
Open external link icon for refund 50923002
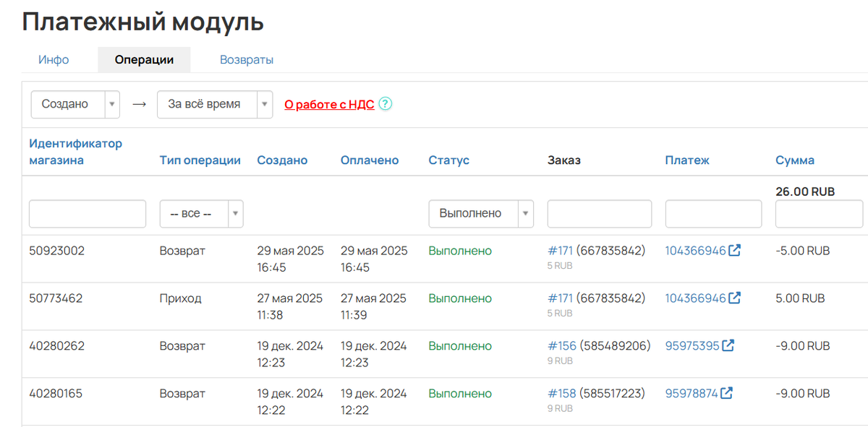[735, 251]
